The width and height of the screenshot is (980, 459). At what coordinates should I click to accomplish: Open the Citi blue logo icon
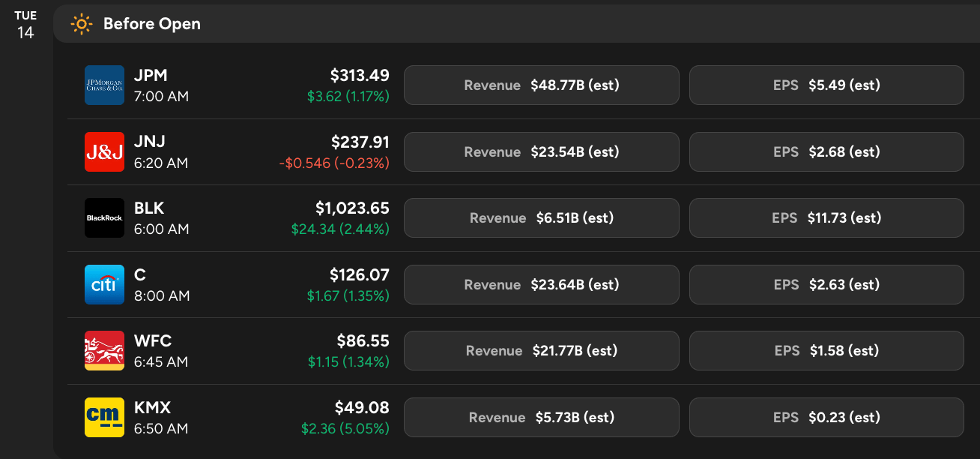click(x=104, y=284)
